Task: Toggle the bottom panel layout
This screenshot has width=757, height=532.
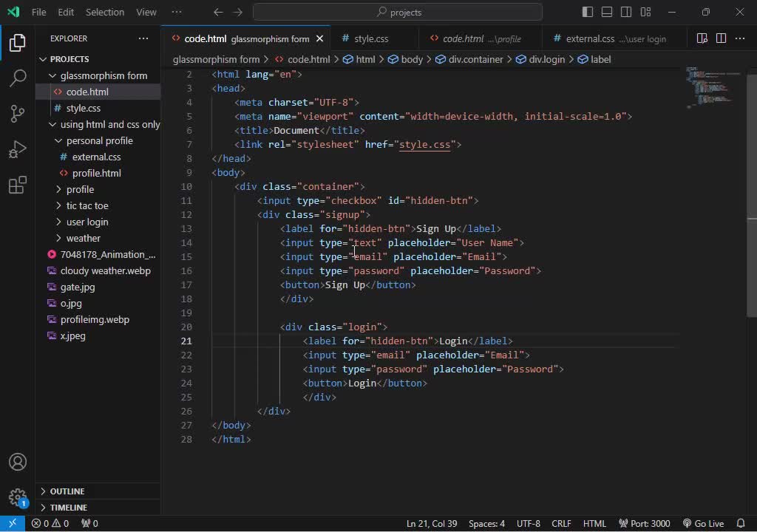Action: pyautogui.click(x=607, y=12)
